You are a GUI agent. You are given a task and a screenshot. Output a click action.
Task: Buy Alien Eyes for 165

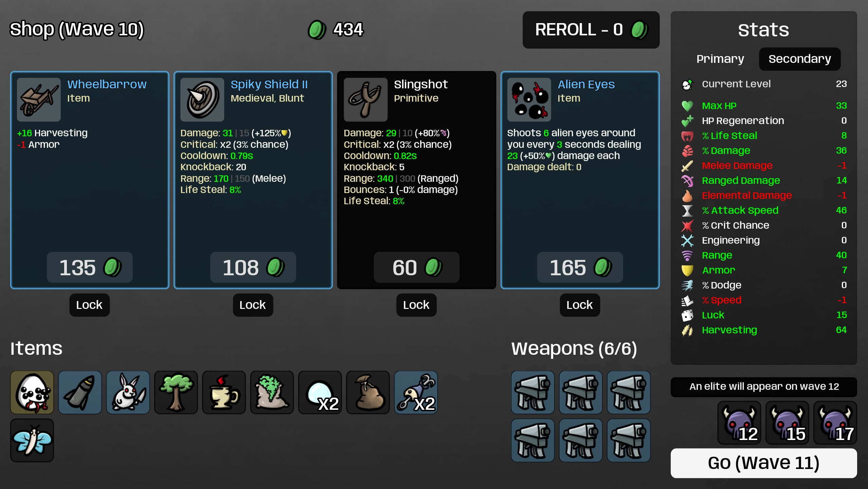(x=580, y=267)
